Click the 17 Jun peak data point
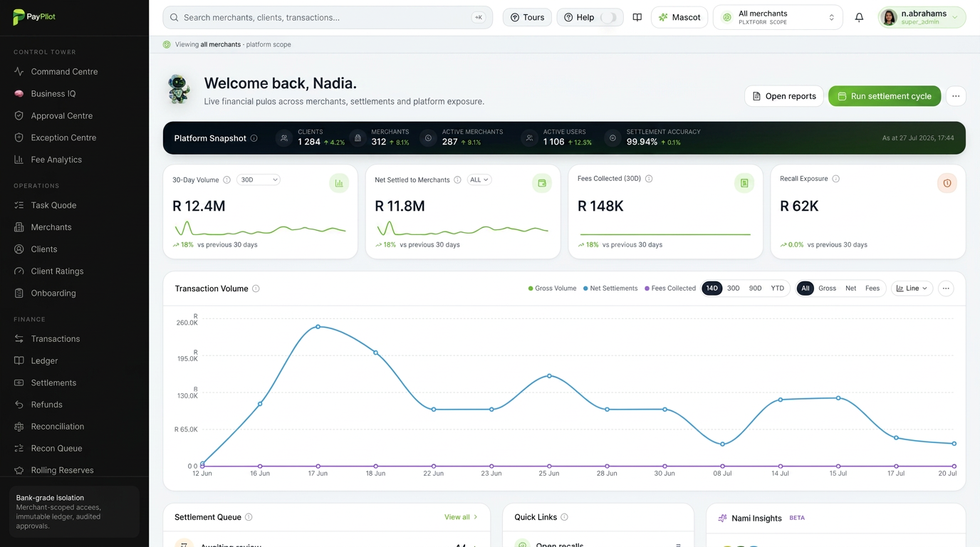The height and width of the screenshot is (547, 980). click(318, 327)
